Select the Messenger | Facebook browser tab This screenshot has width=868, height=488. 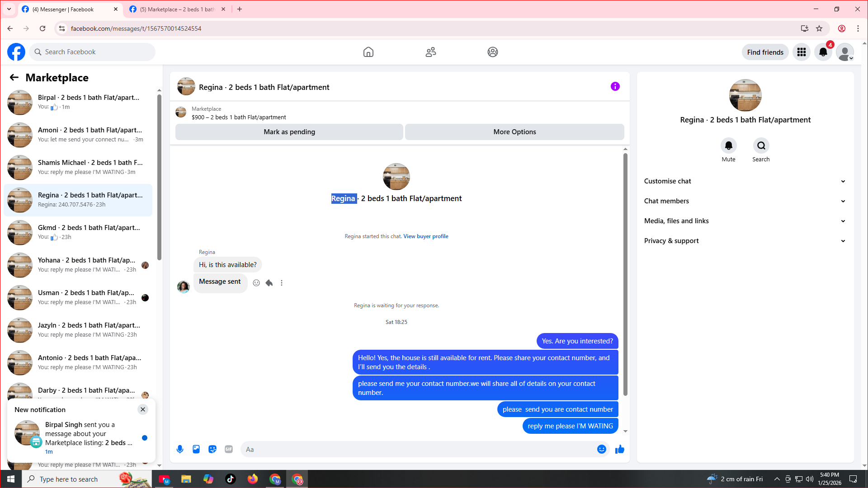pyautogui.click(x=70, y=9)
